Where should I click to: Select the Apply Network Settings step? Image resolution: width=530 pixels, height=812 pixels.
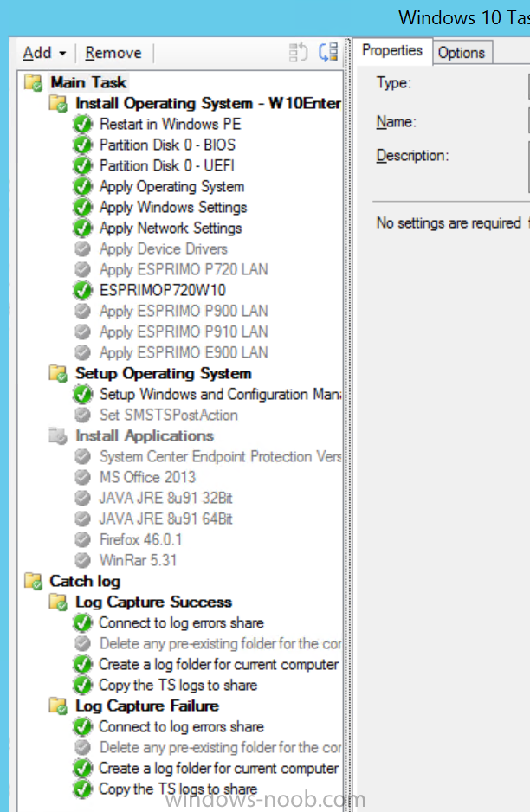pos(171,228)
